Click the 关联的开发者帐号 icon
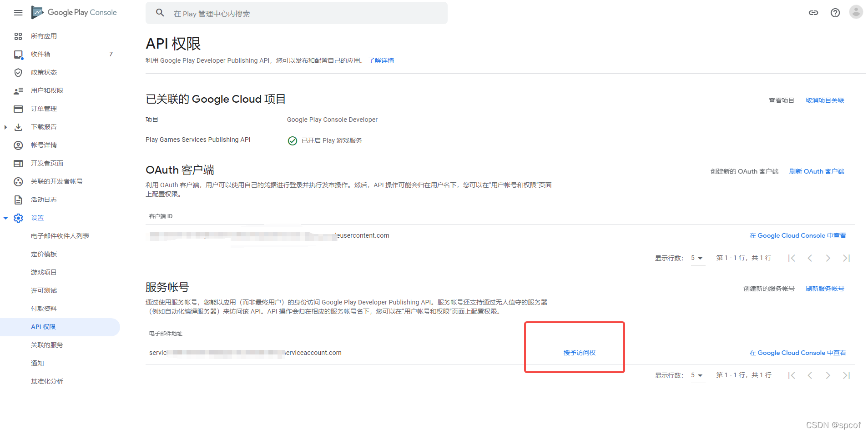 [x=18, y=182]
